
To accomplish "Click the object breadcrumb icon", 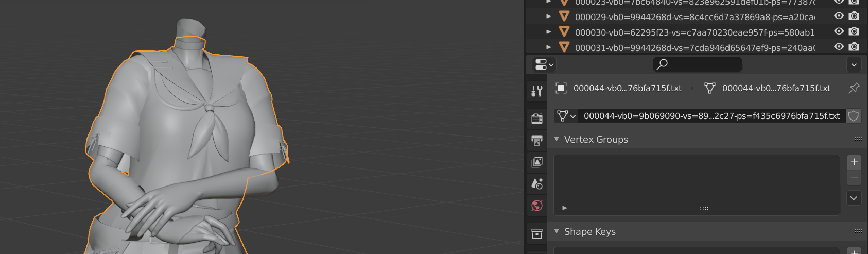I will point(561,88).
